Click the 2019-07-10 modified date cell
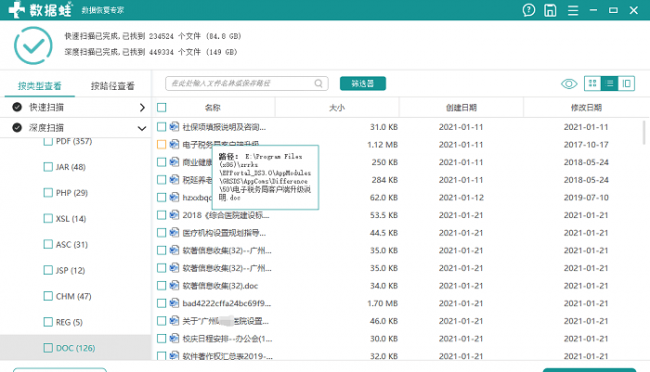This screenshot has height=372, width=650. [586, 197]
